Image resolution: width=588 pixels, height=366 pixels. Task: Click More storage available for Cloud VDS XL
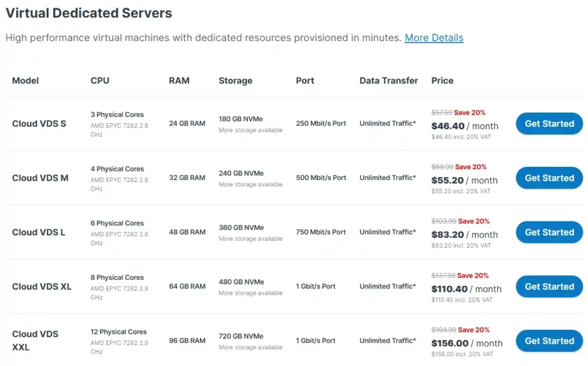pyautogui.click(x=249, y=293)
